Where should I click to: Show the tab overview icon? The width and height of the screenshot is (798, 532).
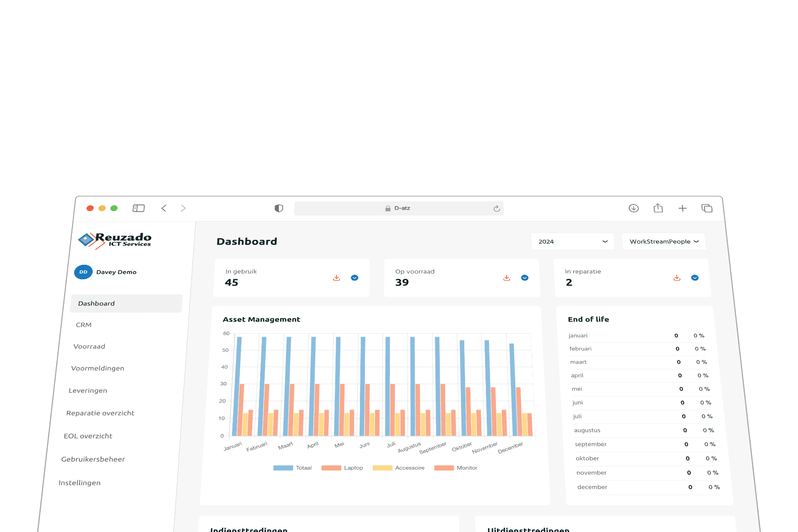707,208
